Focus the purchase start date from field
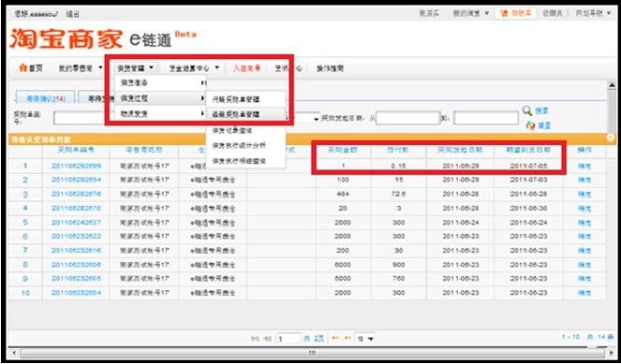Screen dimensions: 621x364 pyautogui.click(x=407, y=118)
